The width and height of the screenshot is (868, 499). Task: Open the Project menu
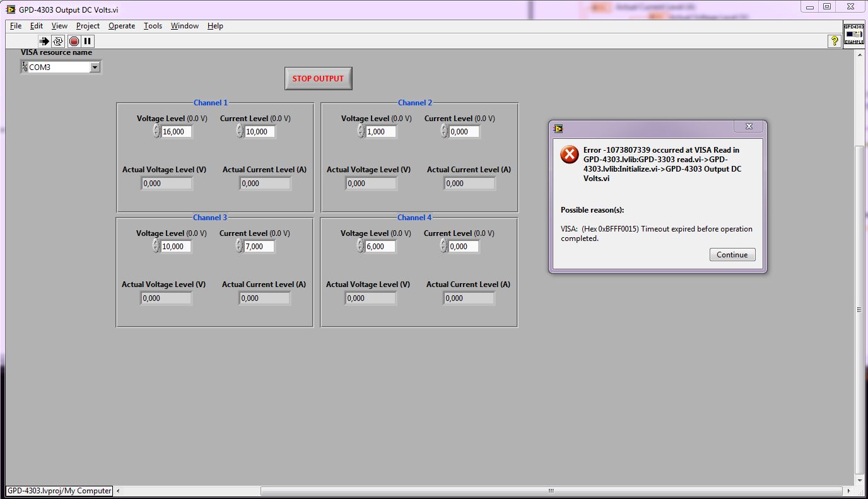tap(88, 26)
